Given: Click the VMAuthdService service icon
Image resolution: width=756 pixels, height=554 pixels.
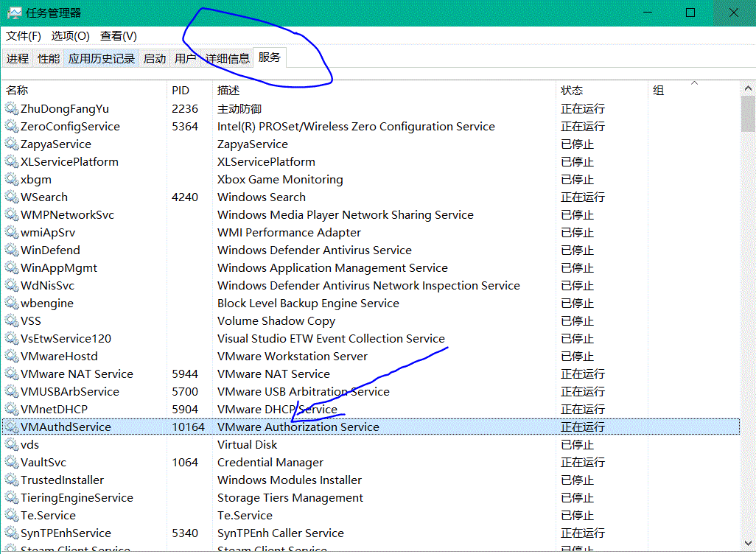Looking at the screenshot, I should point(12,427).
